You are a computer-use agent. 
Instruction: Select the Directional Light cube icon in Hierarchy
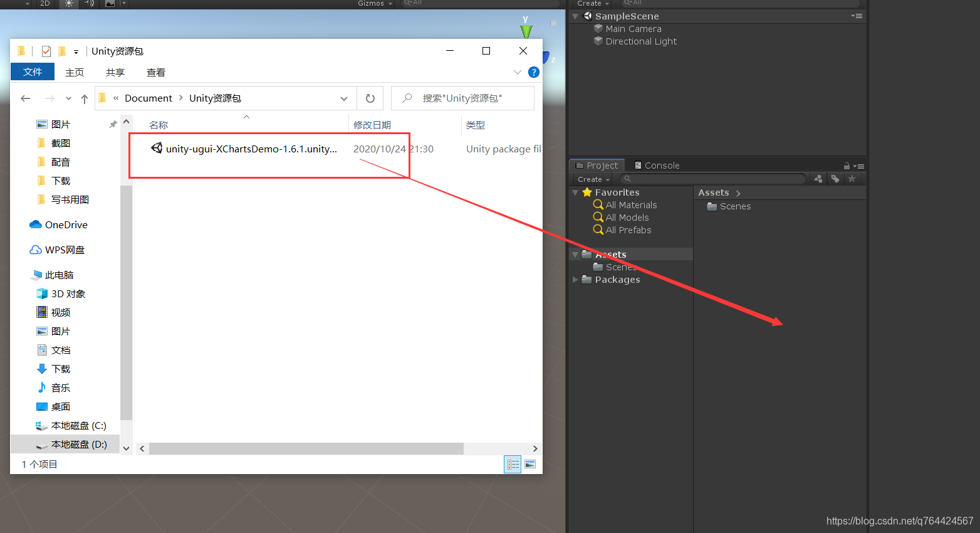click(x=598, y=41)
